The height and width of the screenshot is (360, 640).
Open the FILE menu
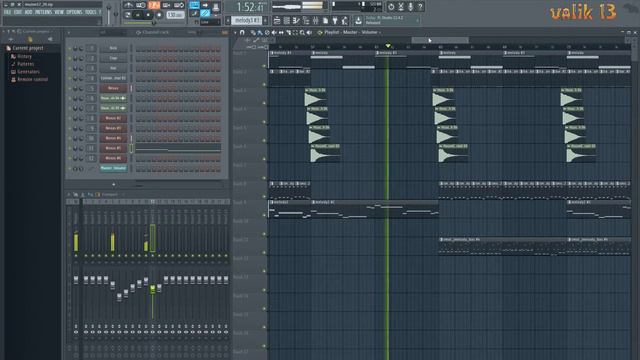pyautogui.click(x=7, y=12)
